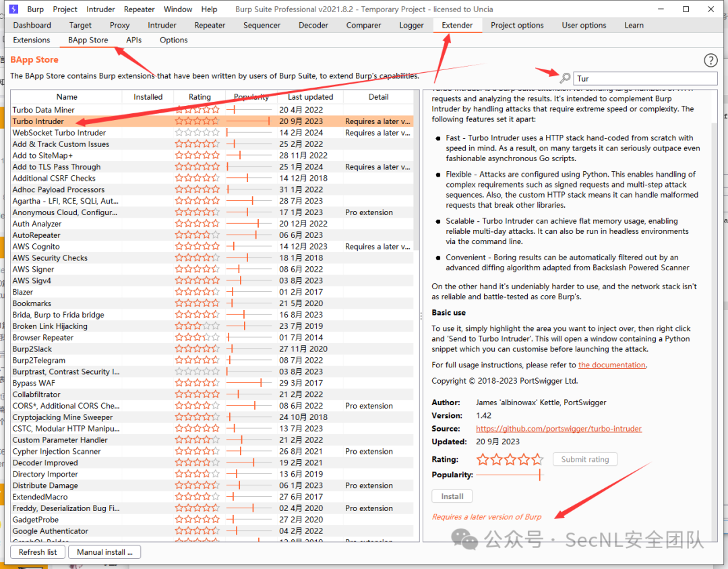Viewport: 728px width, 569px height.
Task: Open the Window menu
Action: [178, 9]
